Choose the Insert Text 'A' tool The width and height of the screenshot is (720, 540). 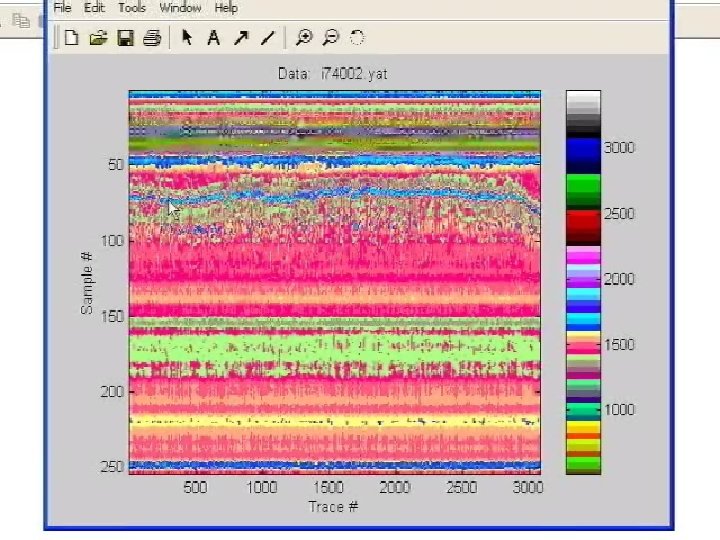tap(213, 38)
